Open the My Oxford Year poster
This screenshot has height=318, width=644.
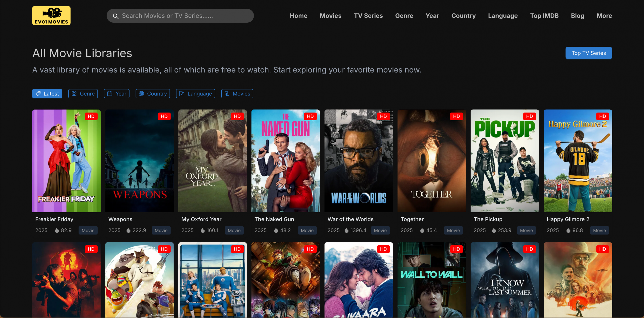[213, 161]
